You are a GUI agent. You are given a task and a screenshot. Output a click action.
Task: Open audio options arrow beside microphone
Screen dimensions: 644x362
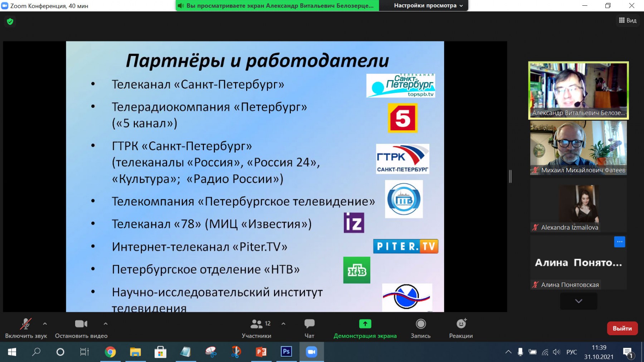pyautogui.click(x=45, y=324)
